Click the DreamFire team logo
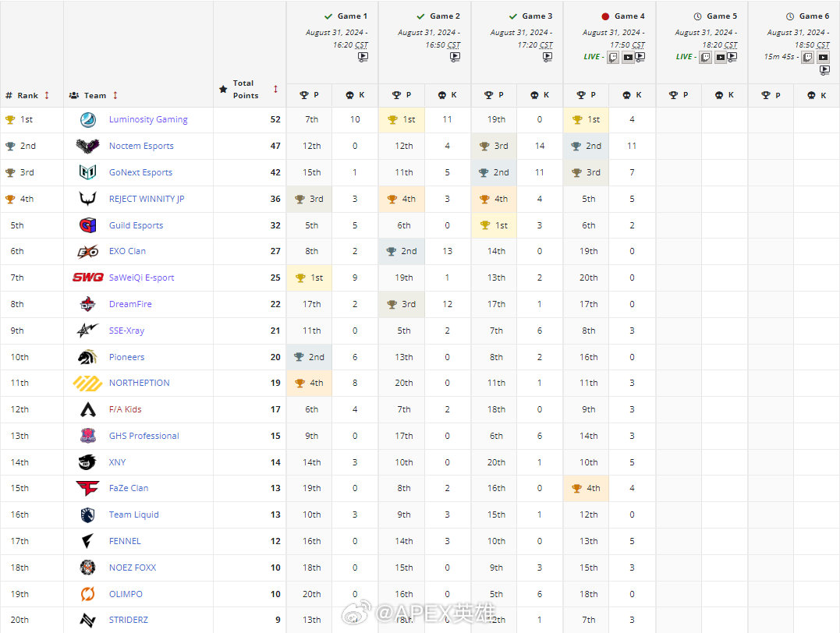 [88, 304]
